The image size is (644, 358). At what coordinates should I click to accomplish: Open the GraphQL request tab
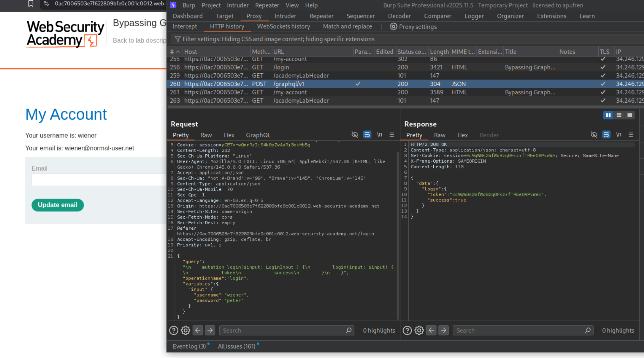pos(258,135)
